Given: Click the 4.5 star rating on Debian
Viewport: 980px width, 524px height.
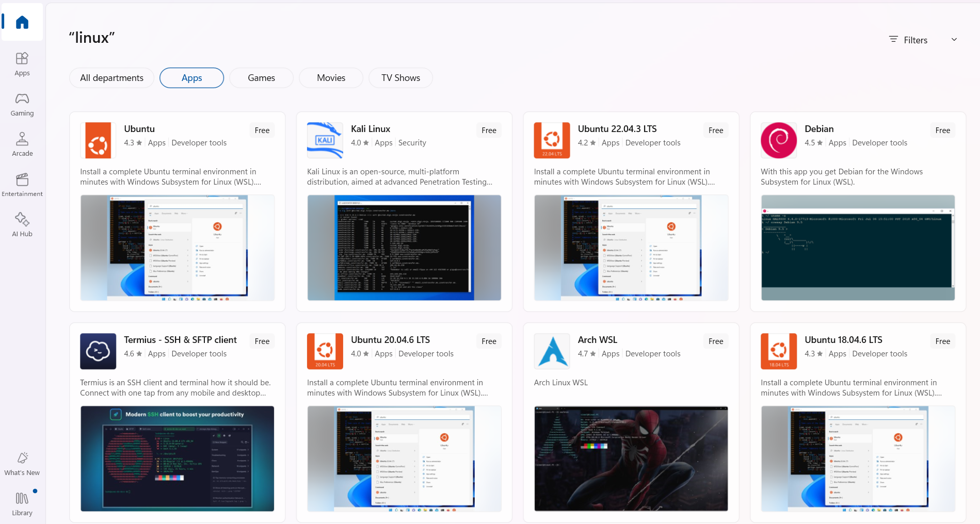Looking at the screenshot, I should click(x=814, y=143).
